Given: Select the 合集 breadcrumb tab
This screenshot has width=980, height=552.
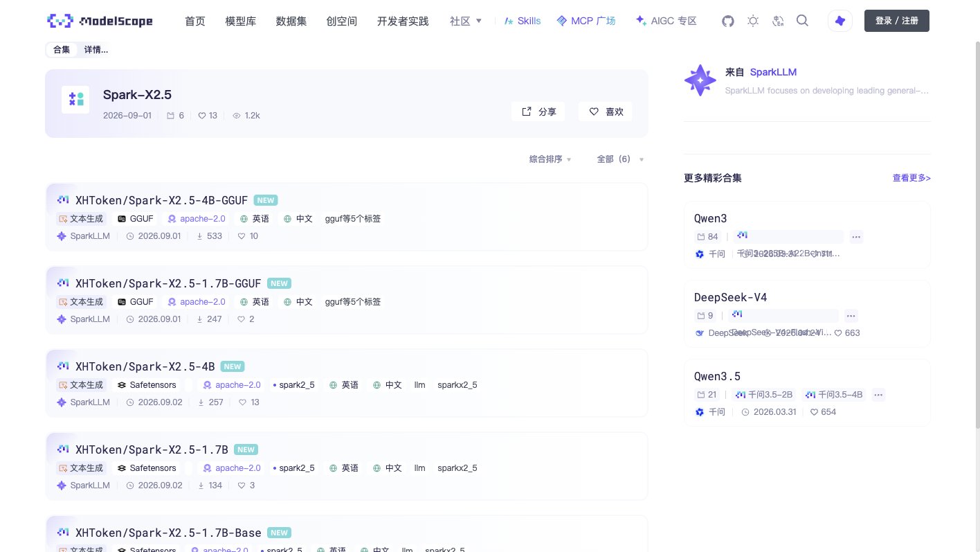Looking at the screenshot, I should pyautogui.click(x=62, y=50).
